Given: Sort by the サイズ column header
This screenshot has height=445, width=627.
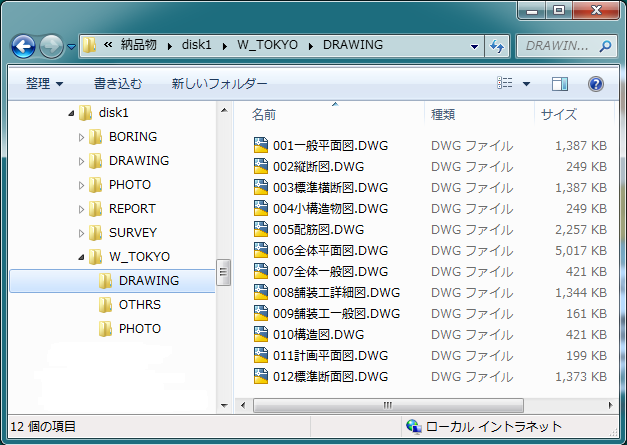Looking at the screenshot, I should pos(559,114).
